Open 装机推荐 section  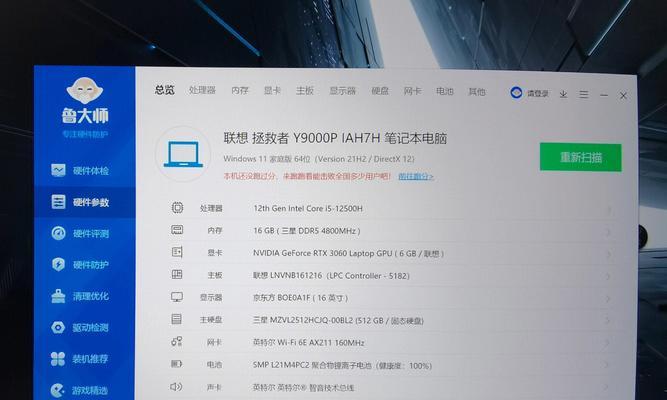[80, 359]
